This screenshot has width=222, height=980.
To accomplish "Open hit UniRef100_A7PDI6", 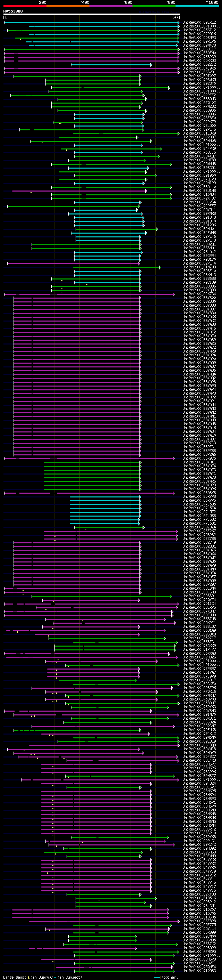I will [199, 34].
